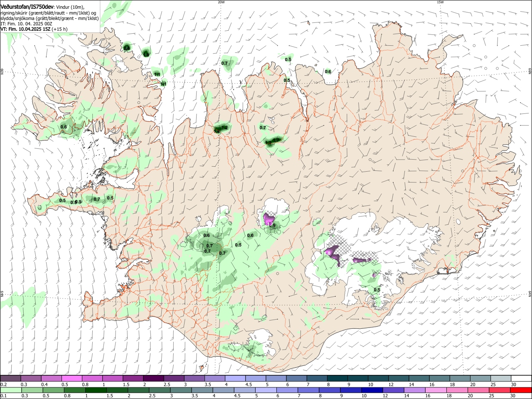The width and height of the screenshot is (532, 399).
Task: Select the light gray 25–30 snow swatch
Action: [x=501, y=378]
